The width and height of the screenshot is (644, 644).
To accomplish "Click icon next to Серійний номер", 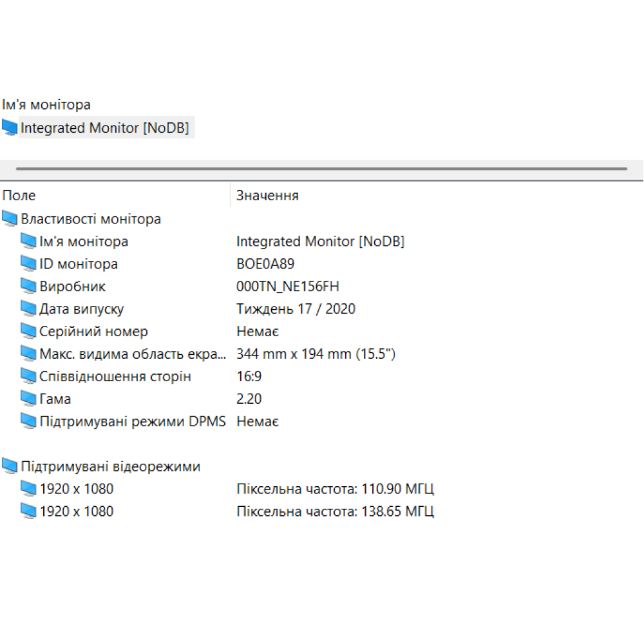I will coord(28,332).
